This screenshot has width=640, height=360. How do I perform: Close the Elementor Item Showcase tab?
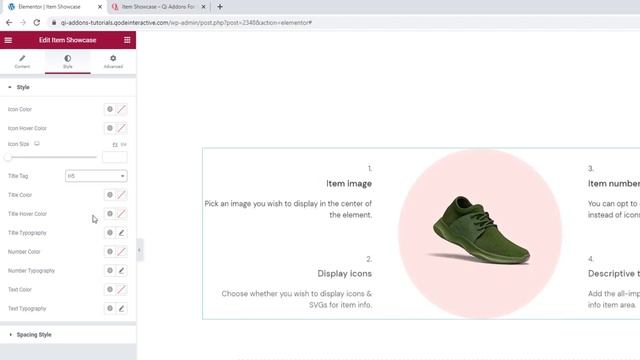tap(100, 7)
